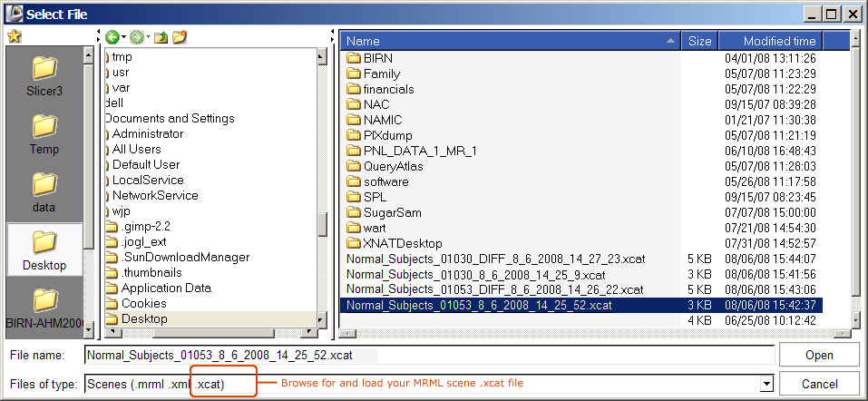Click the Cancel button

pyautogui.click(x=818, y=385)
